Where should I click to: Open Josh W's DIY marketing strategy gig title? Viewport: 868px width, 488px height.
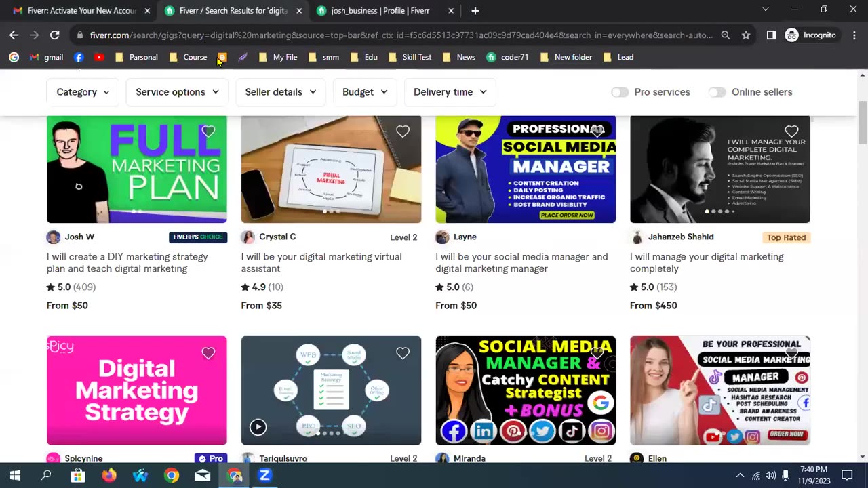click(x=127, y=263)
